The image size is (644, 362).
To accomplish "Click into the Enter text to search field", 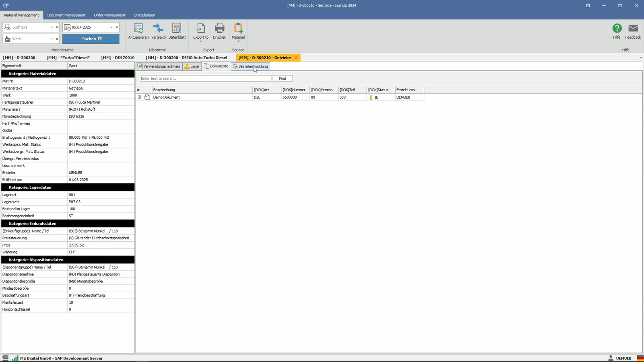I will pyautogui.click(x=205, y=78).
